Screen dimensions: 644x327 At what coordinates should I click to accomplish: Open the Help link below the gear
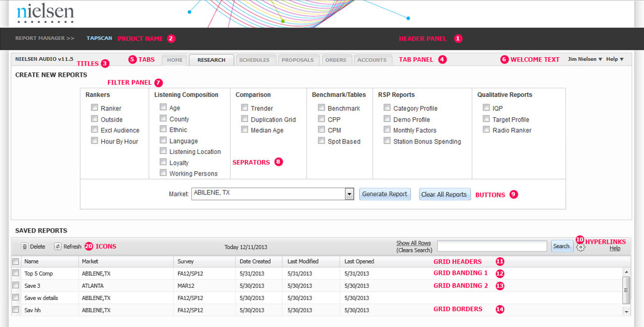(615, 248)
